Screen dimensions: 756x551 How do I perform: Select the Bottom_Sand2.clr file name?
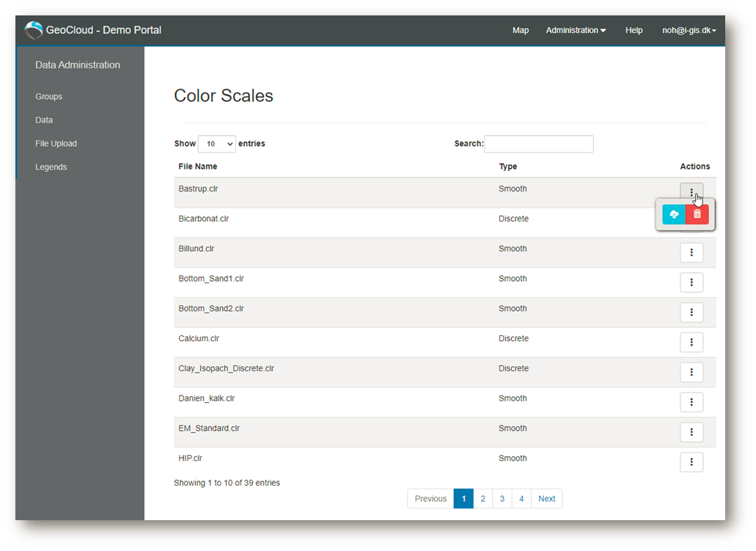click(x=211, y=308)
